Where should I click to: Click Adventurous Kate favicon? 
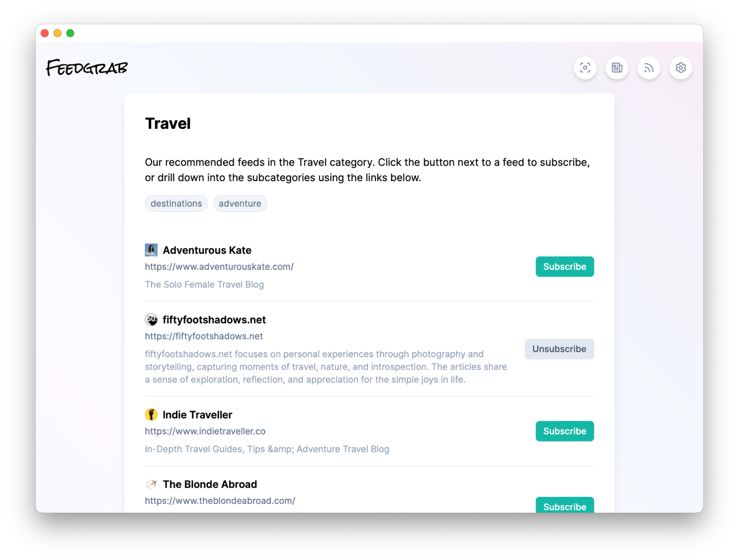click(151, 250)
